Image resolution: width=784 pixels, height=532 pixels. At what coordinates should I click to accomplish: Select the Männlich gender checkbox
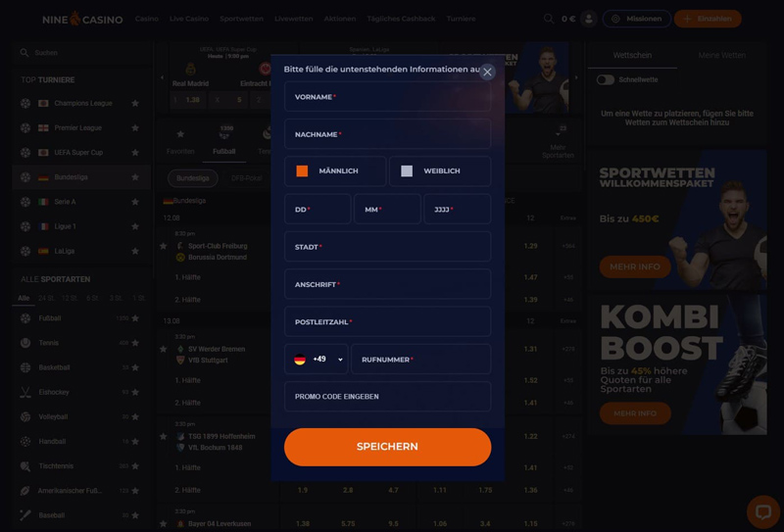(x=302, y=171)
